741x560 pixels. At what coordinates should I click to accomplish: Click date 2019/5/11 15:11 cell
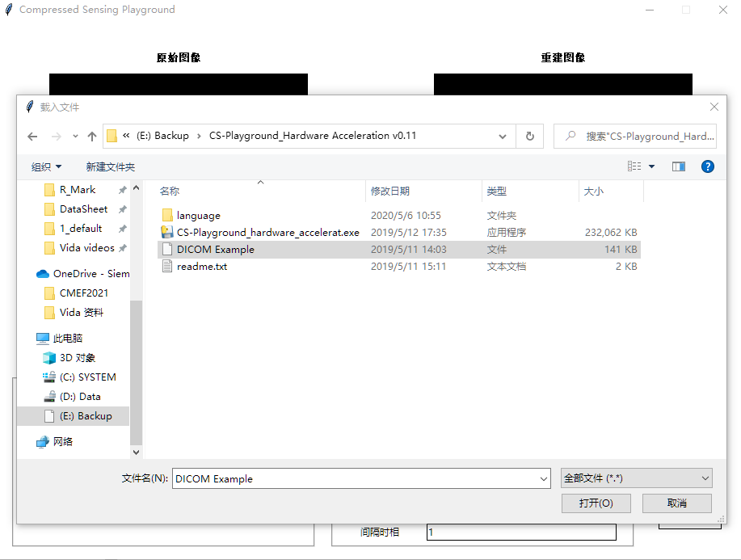(408, 267)
